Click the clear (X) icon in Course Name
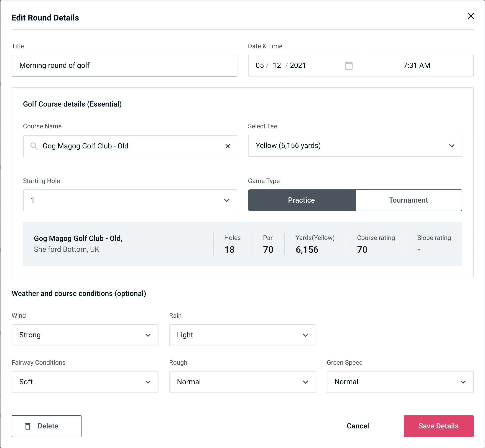Image resolution: width=485 pixels, height=448 pixels. (x=228, y=146)
